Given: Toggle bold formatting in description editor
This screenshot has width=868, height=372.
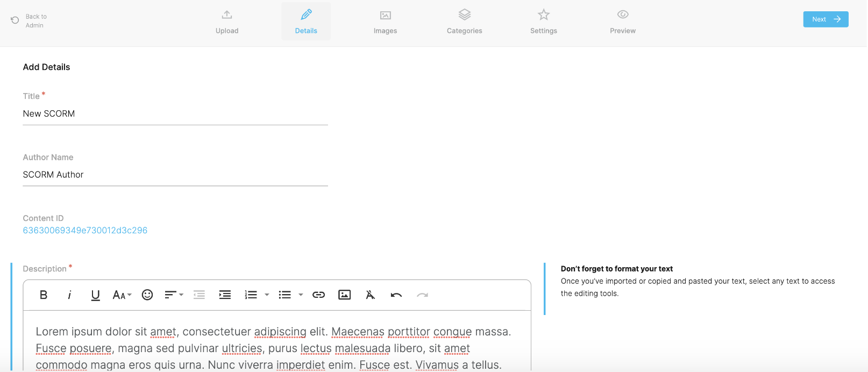Looking at the screenshot, I should (x=44, y=295).
